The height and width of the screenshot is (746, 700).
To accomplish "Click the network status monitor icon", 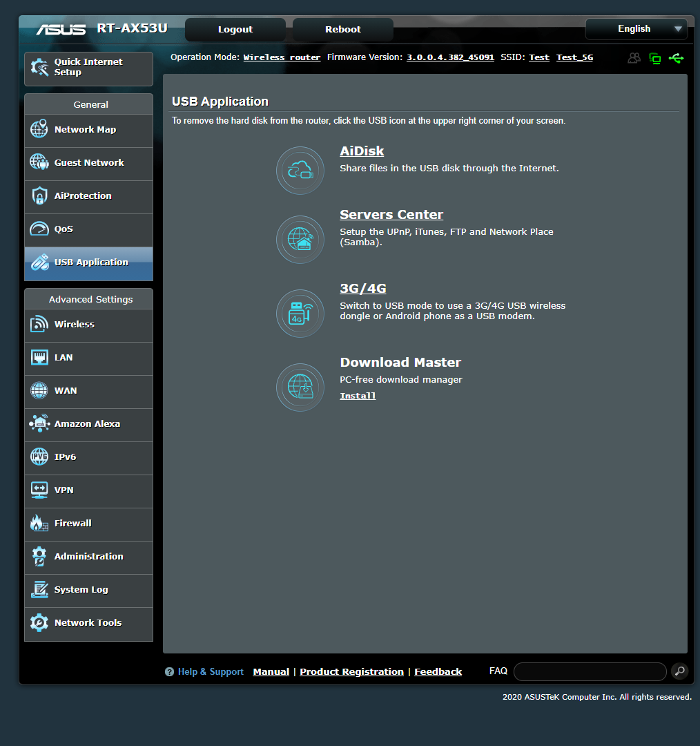I will point(654,58).
